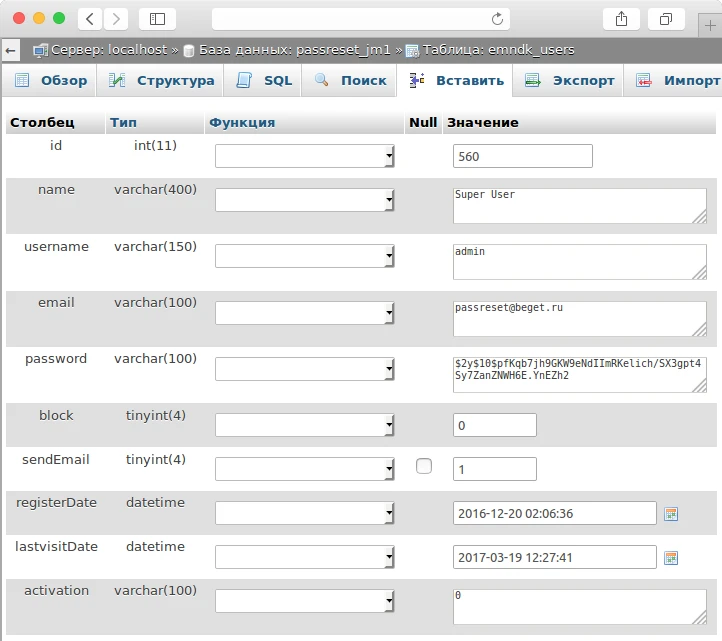Toggle the browser sidebar icon

pos(157,18)
